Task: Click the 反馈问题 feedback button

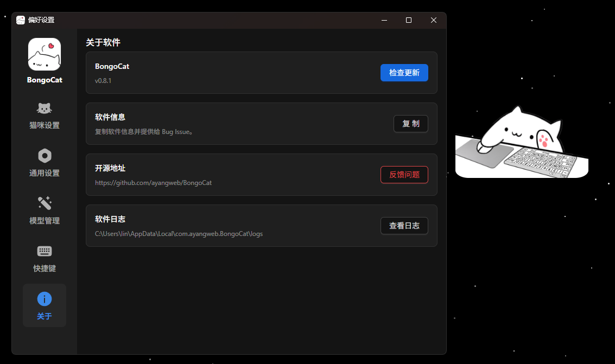Action: tap(404, 175)
